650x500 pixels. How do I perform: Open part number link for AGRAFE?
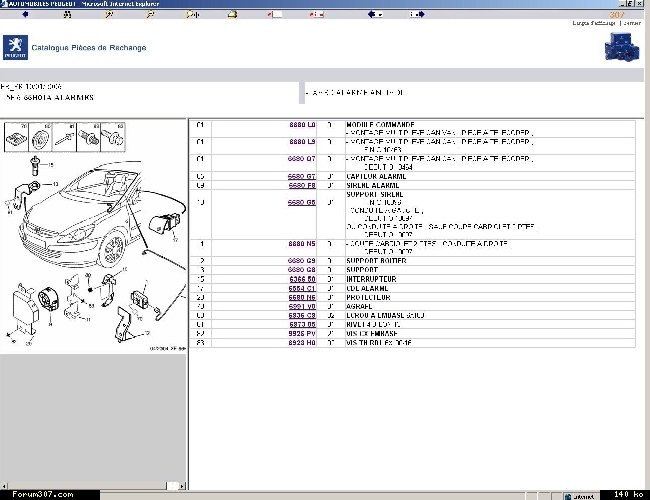point(302,306)
